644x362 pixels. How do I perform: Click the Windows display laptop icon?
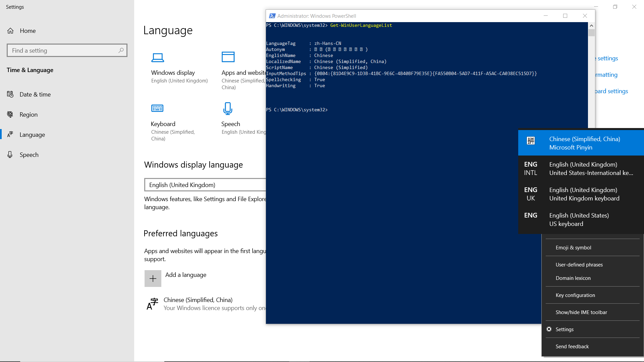pos(158,58)
